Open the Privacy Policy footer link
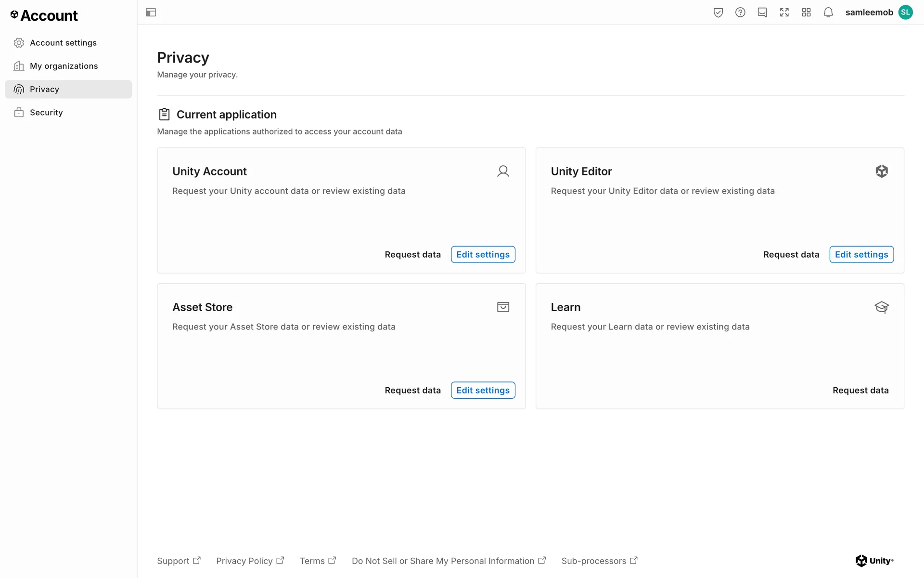This screenshot has height=578, width=924. 250,561
